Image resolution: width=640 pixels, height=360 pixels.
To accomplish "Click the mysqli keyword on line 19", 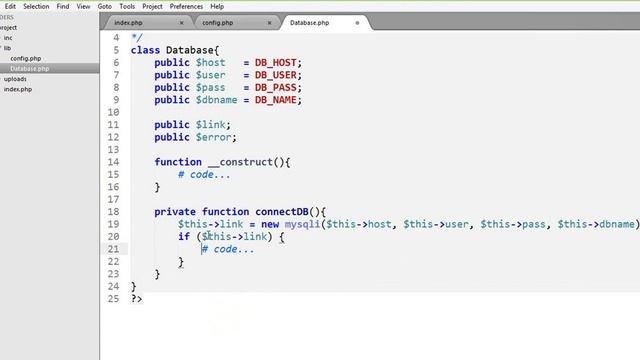I will tap(302, 224).
